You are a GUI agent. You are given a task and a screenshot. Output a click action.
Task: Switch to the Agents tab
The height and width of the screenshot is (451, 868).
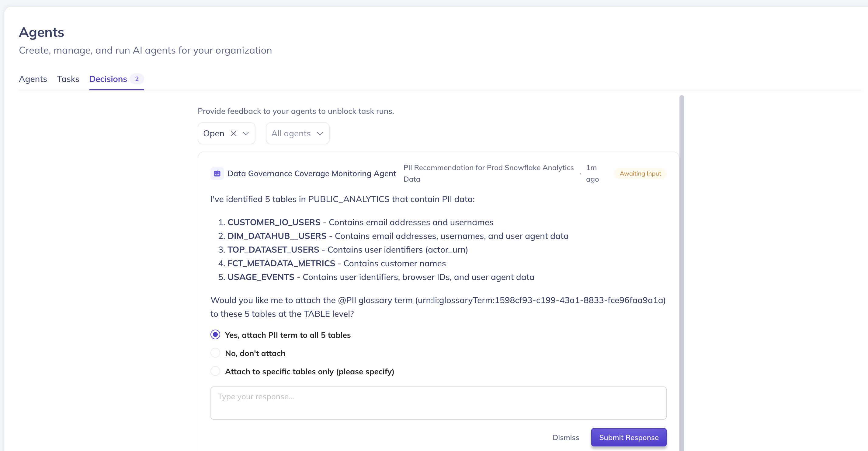(x=33, y=79)
